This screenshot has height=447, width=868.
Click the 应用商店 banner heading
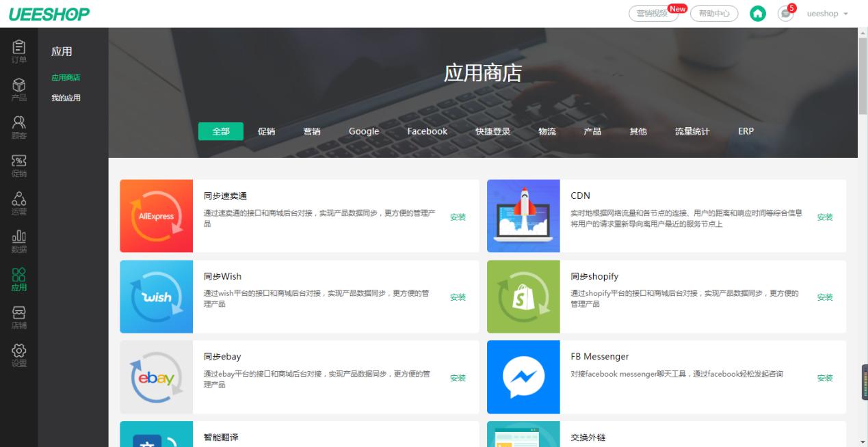483,73
